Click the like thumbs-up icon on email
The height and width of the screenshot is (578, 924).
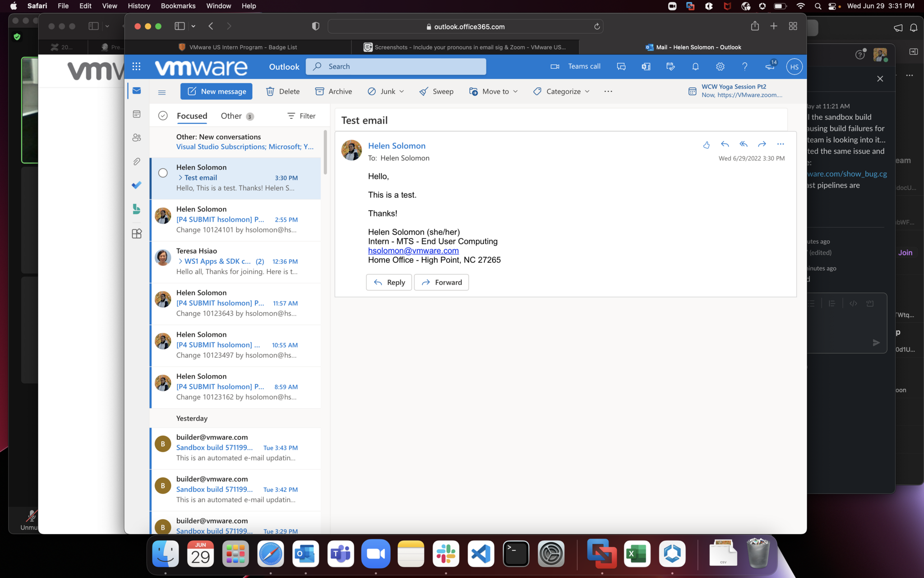click(x=706, y=144)
